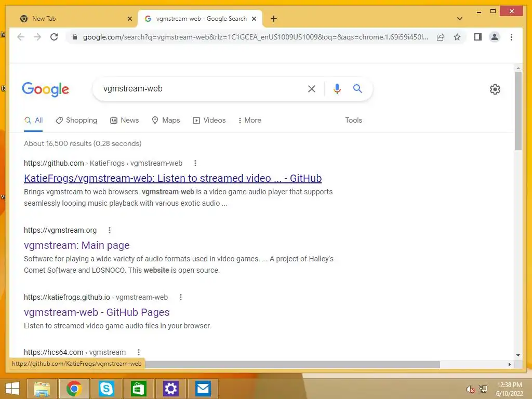View site security lock info
The height and width of the screenshot is (399, 532).
click(x=75, y=37)
